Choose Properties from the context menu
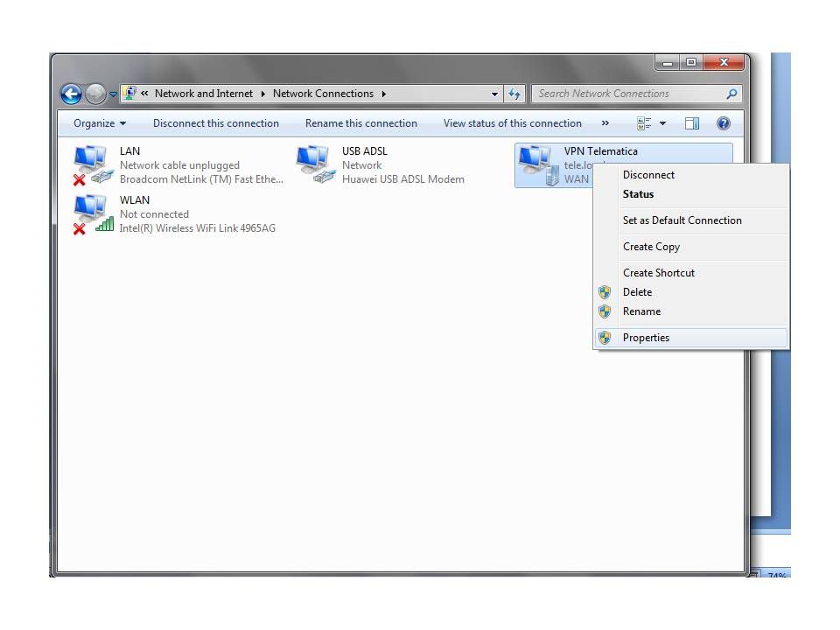This screenshot has height=630, width=840. point(646,338)
